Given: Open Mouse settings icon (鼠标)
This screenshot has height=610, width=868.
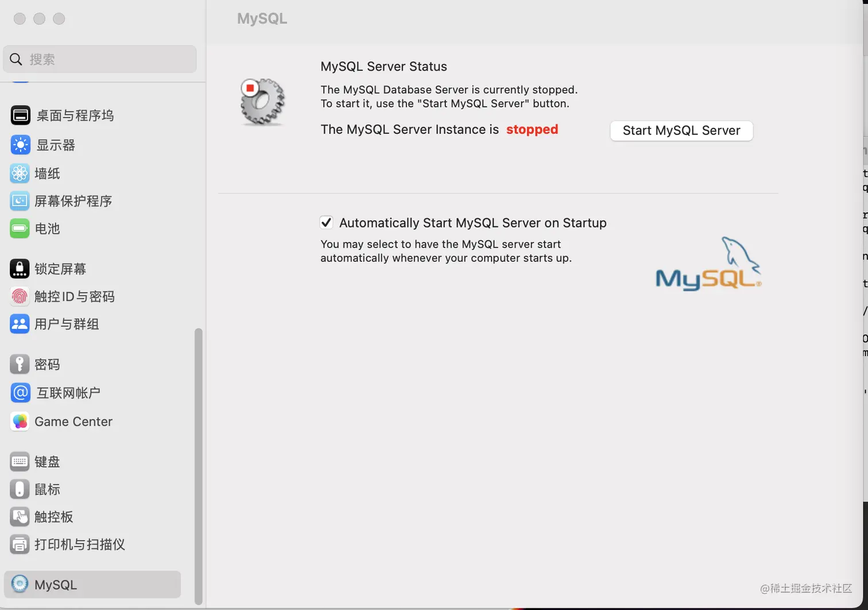Looking at the screenshot, I should click(20, 489).
